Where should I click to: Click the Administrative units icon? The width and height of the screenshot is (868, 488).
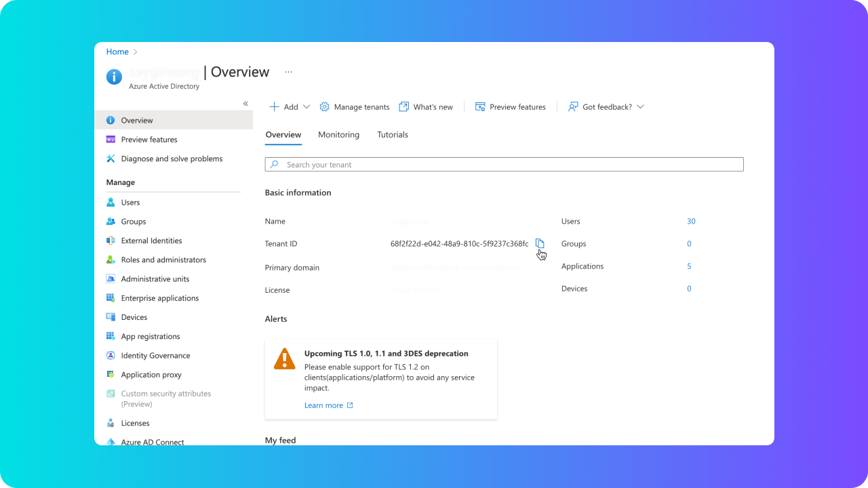coord(111,279)
